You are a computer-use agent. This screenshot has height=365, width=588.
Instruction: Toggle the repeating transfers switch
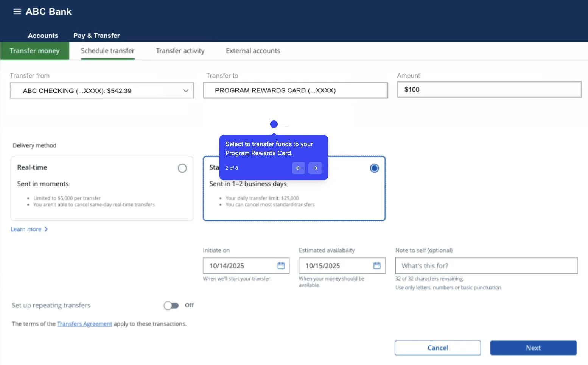coord(171,306)
